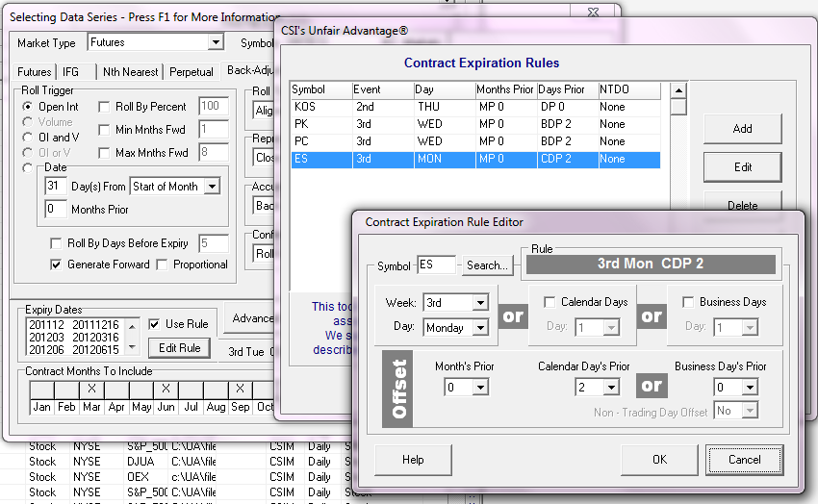The height and width of the screenshot is (504, 818).
Task: Open the Day Monday dropdown
Action: (x=480, y=328)
